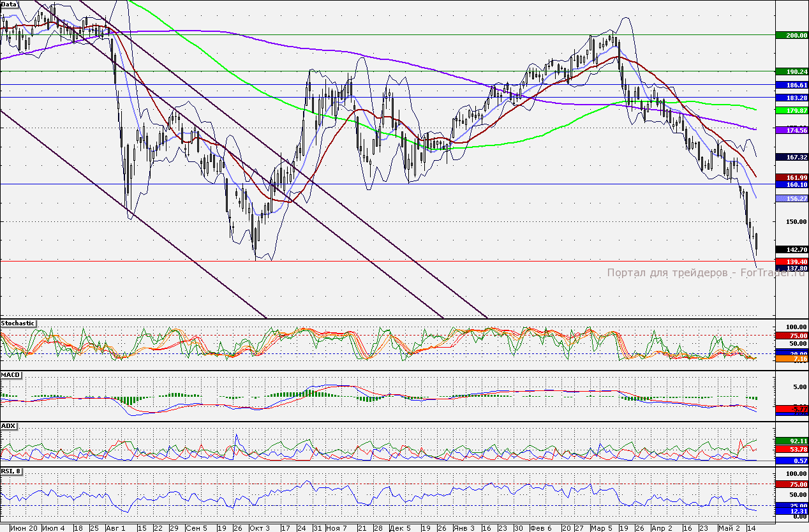This screenshot has width=809, height=532.
Task: Select the 183.28 price level label
Action: click(x=792, y=98)
